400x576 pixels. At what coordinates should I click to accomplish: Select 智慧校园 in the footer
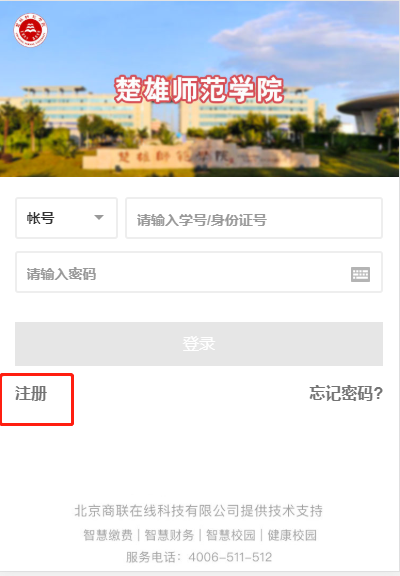(x=230, y=535)
